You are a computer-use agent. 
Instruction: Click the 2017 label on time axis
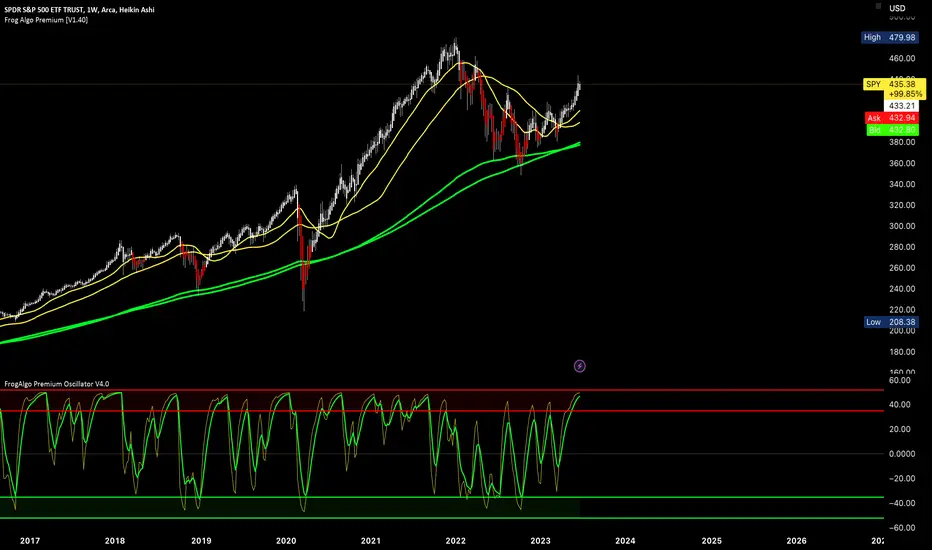(x=30, y=540)
